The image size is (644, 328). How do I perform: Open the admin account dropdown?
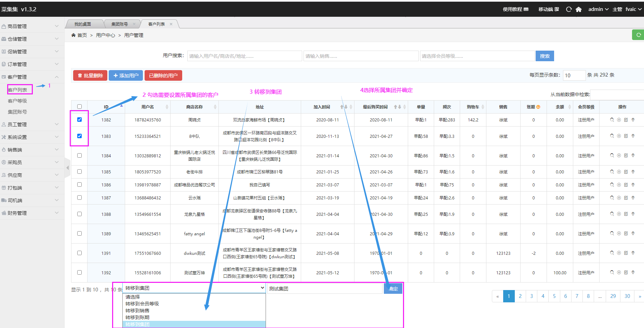[x=598, y=9]
